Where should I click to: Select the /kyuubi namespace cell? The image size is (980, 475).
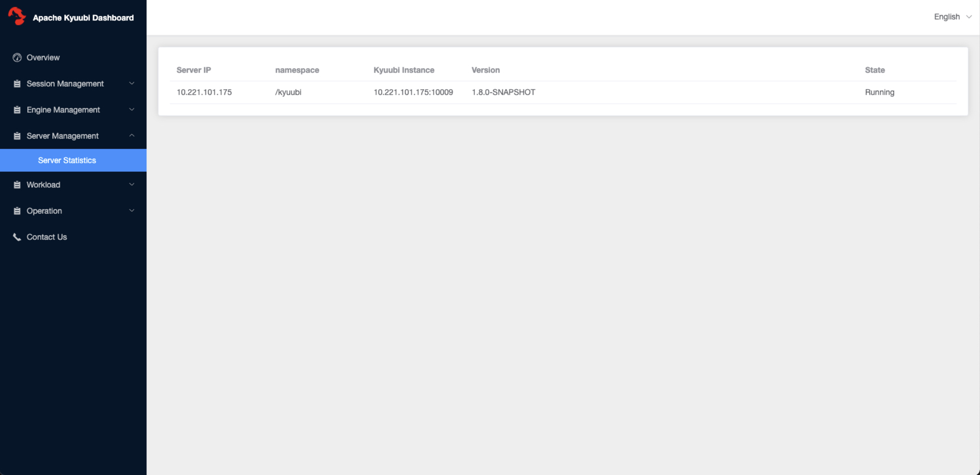pyautogui.click(x=288, y=92)
